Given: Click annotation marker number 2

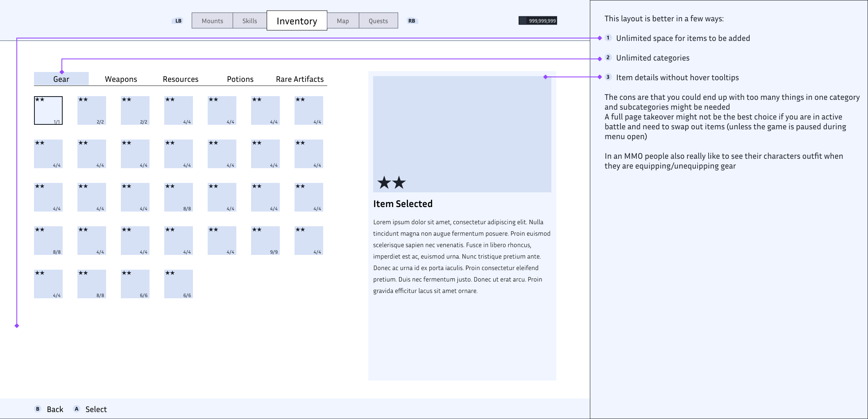Looking at the screenshot, I should coord(608,58).
